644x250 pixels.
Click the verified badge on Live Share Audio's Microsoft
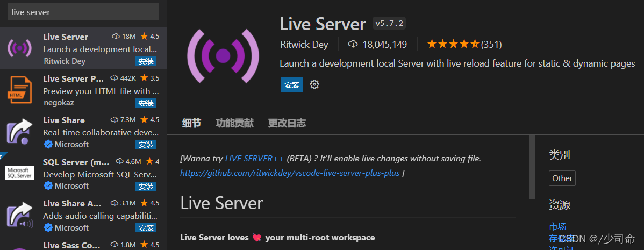pyautogui.click(x=48, y=227)
